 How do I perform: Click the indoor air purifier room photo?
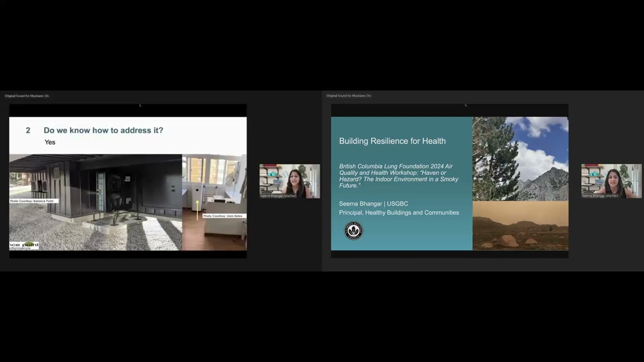click(214, 202)
